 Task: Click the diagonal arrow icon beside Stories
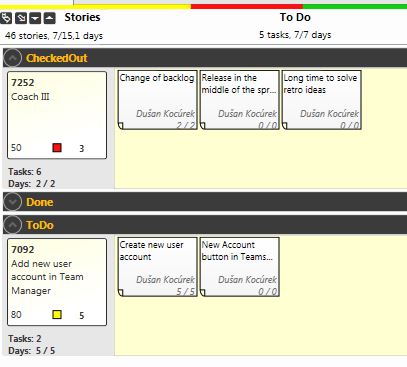[21, 18]
